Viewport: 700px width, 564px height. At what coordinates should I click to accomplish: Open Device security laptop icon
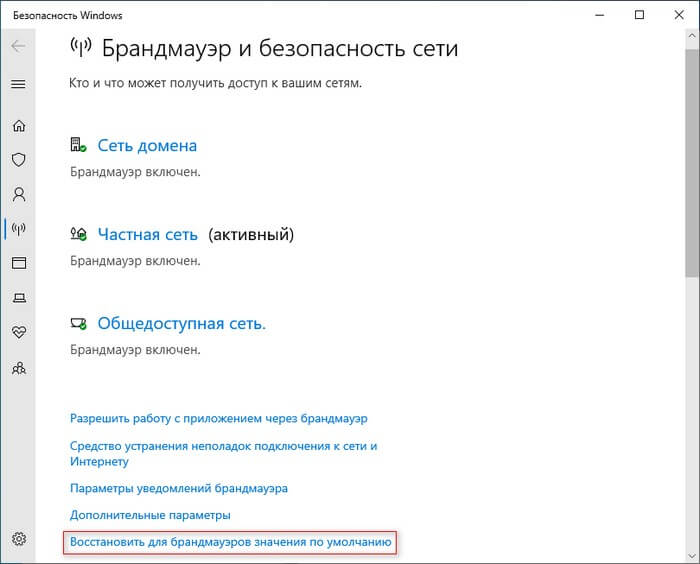tap(18, 298)
